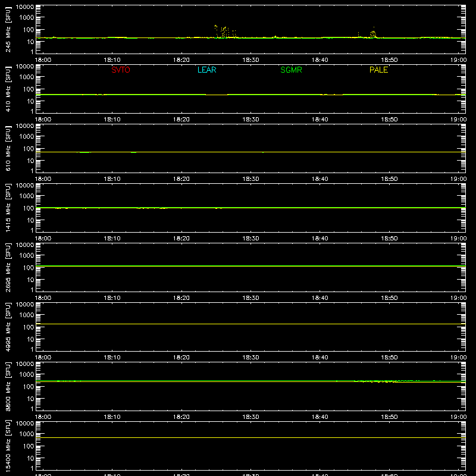This screenshot has width=476, height=476.
Task: Select the 245 MHz [SFU] axis title
Action: pyautogui.click(x=8, y=30)
